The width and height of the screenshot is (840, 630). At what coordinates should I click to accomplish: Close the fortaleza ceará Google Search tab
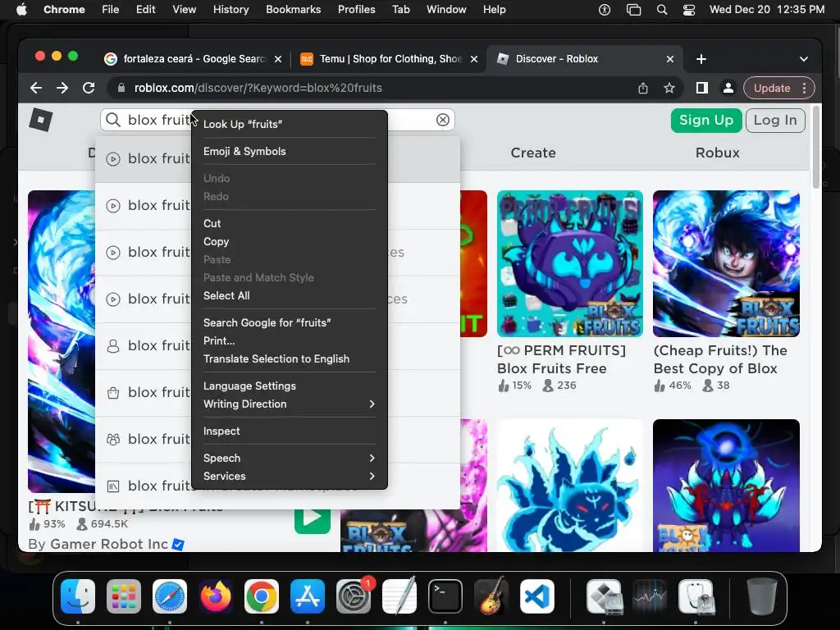pyautogui.click(x=278, y=59)
